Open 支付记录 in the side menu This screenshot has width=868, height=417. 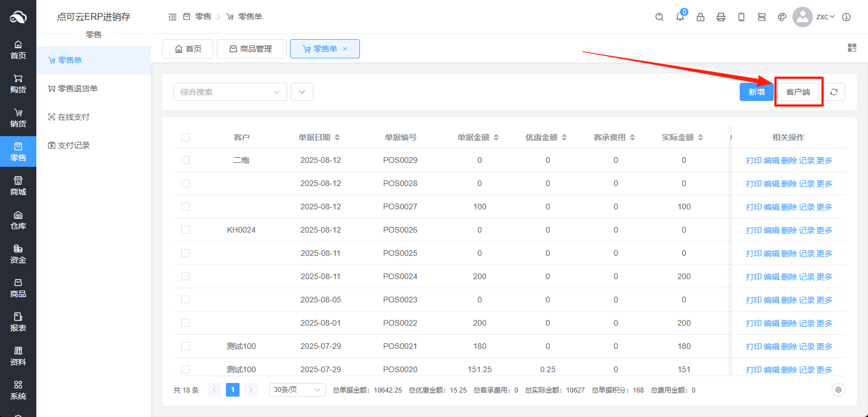[94, 145]
